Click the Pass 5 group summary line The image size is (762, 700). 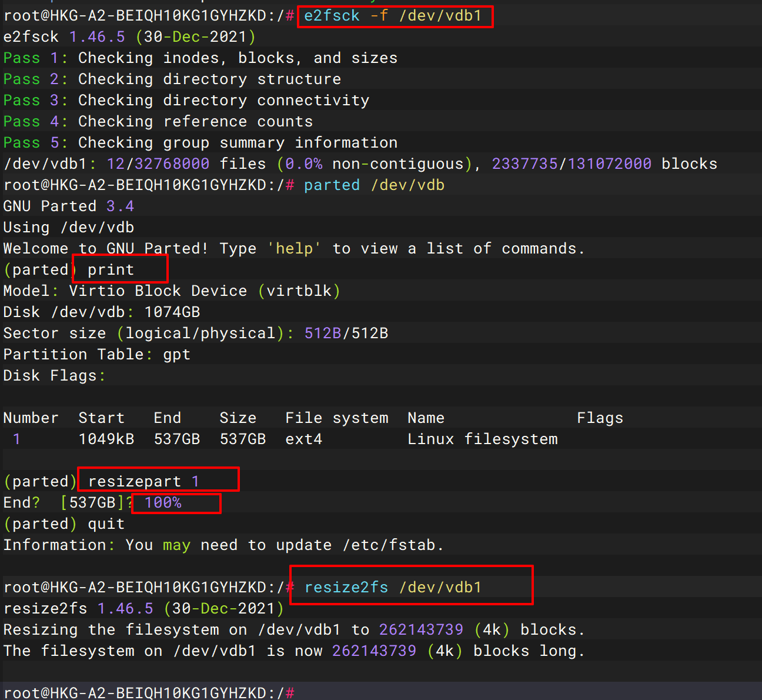(x=200, y=143)
